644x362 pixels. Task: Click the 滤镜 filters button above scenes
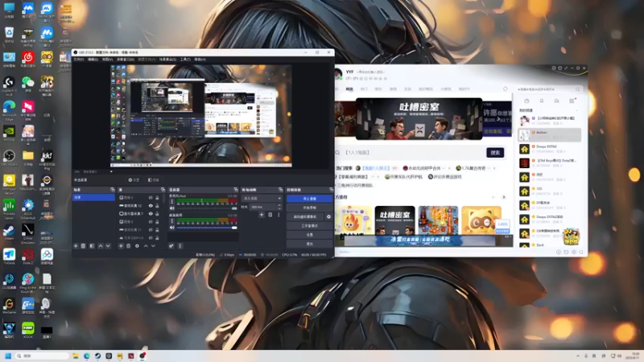tap(153, 179)
